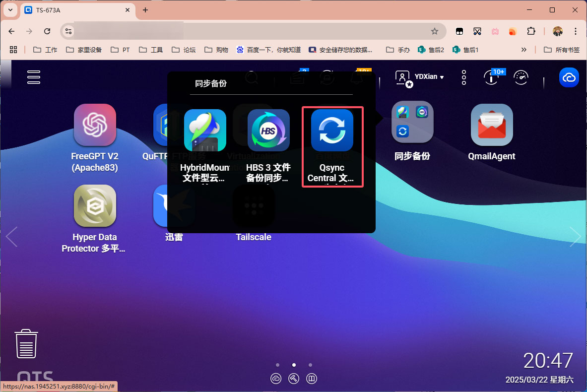Go to previous desktop page arrow
Viewport: 587px width, 392px height.
click(x=11, y=237)
